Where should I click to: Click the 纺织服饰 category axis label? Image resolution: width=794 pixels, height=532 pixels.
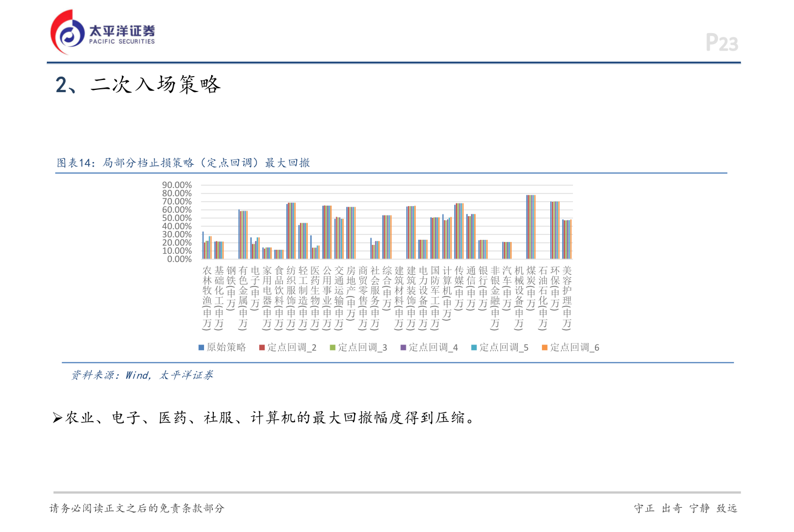(291, 298)
